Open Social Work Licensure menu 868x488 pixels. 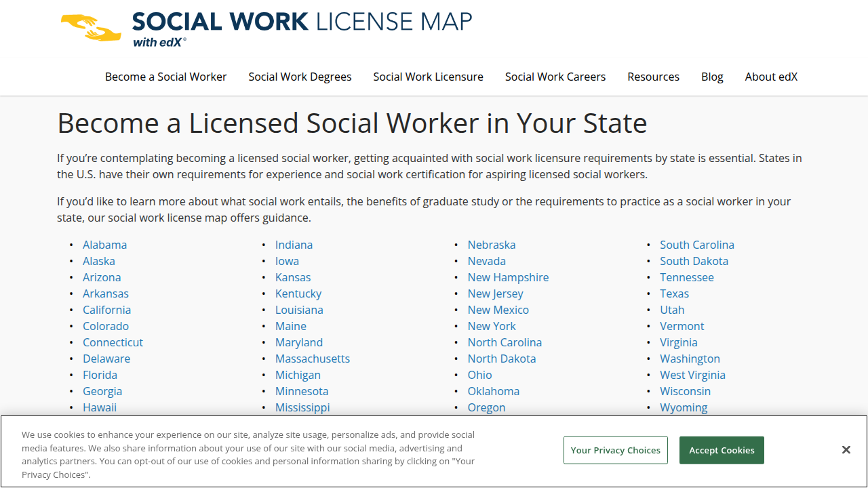coord(429,77)
